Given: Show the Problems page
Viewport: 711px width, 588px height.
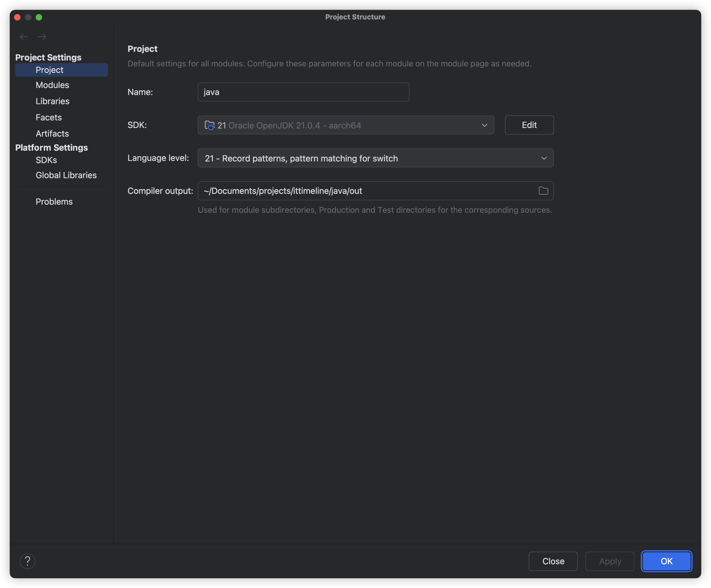Looking at the screenshot, I should tap(54, 202).
